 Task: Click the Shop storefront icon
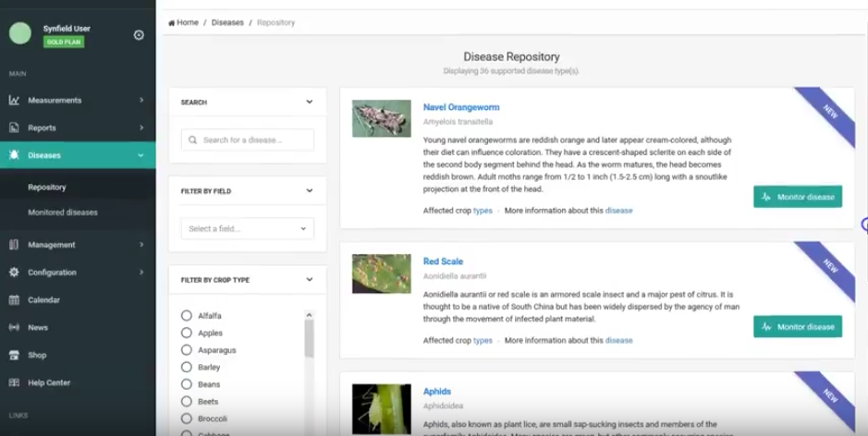[x=15, y=355]
